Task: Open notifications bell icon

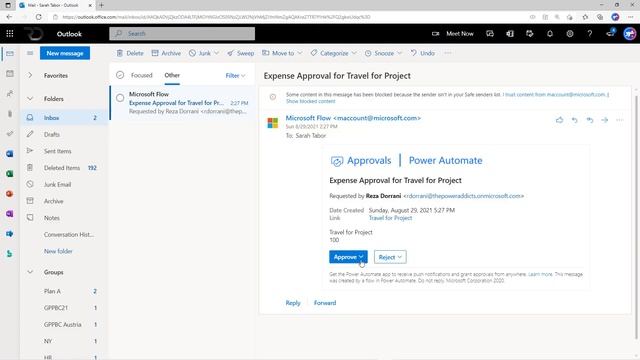Action: coord(550,34)
